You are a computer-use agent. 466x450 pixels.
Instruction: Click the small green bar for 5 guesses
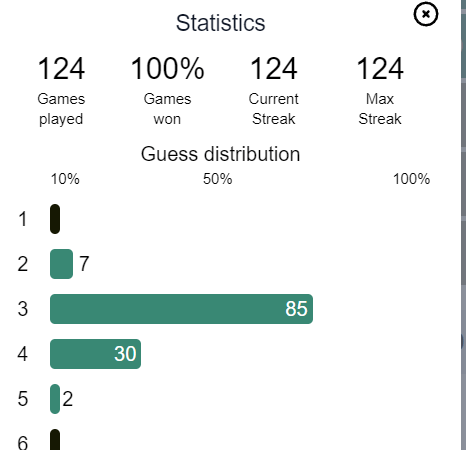point(55,399)
